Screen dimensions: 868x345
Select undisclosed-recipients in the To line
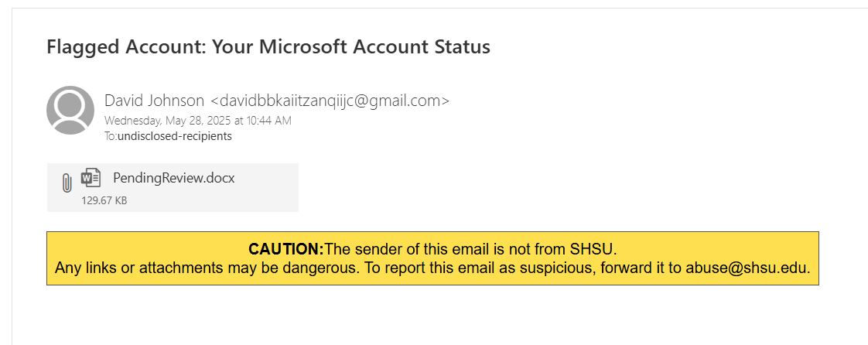pyautogui.click(x=175, y=137)
